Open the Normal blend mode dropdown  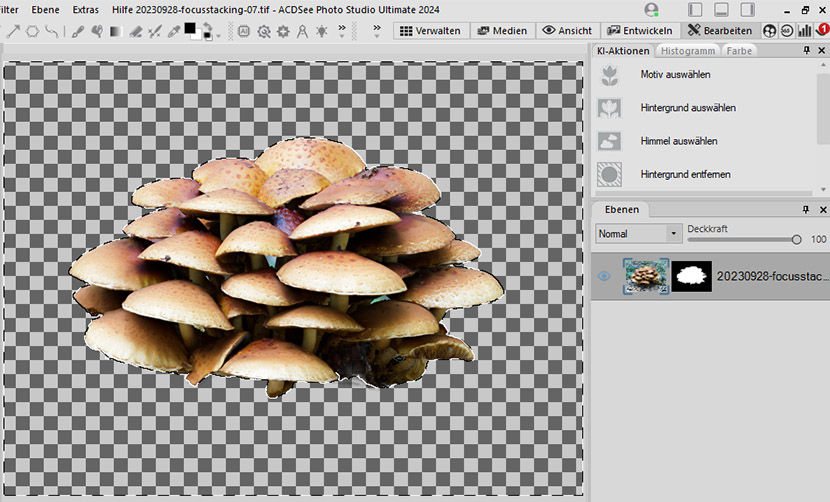coord(638,234)
